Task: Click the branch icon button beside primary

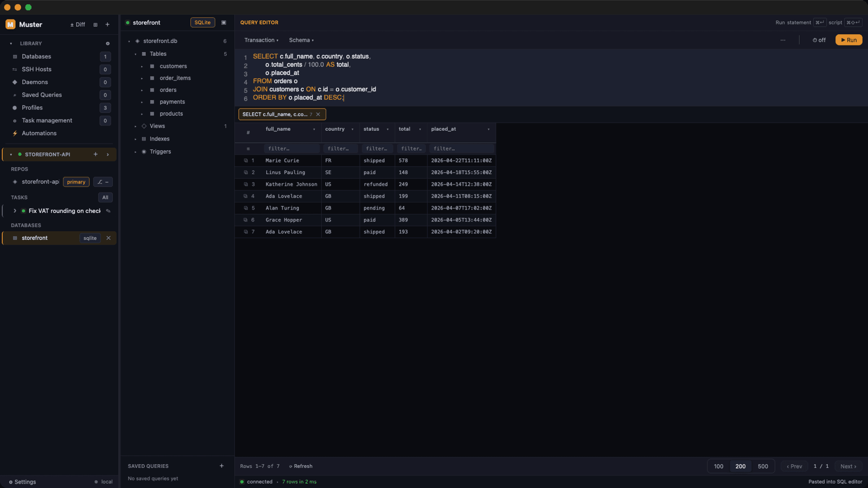Action: pyautogui.click(x=103, y=182)
